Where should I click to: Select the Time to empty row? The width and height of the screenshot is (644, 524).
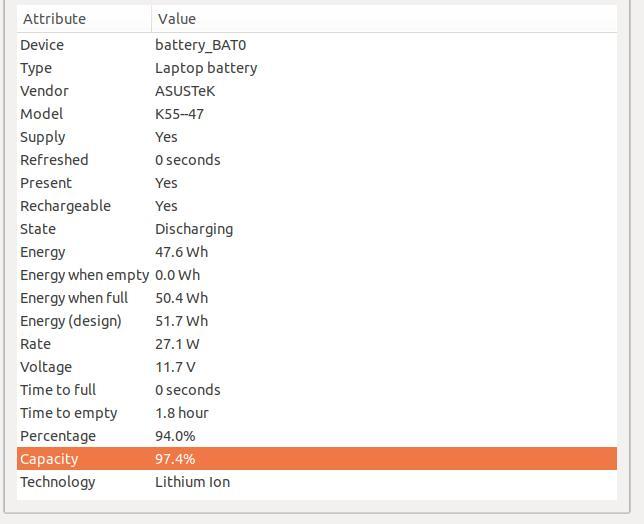click(x=317, y=413)
